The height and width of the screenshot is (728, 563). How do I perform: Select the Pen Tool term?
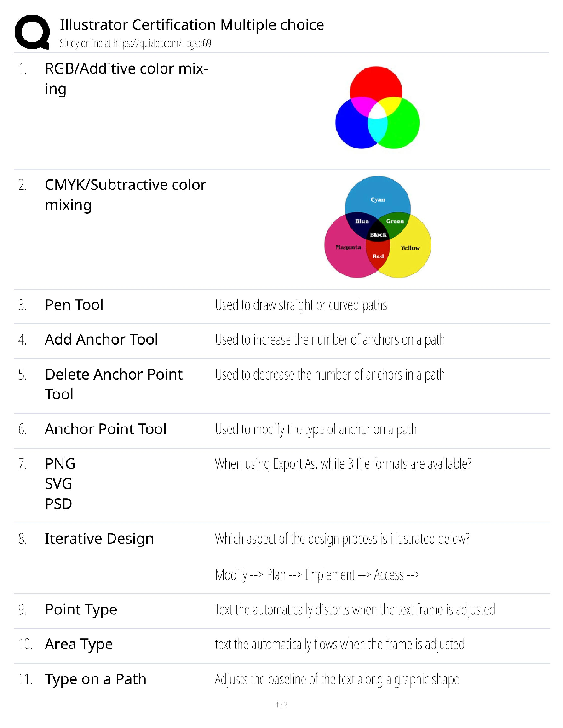tap(74, 305)
